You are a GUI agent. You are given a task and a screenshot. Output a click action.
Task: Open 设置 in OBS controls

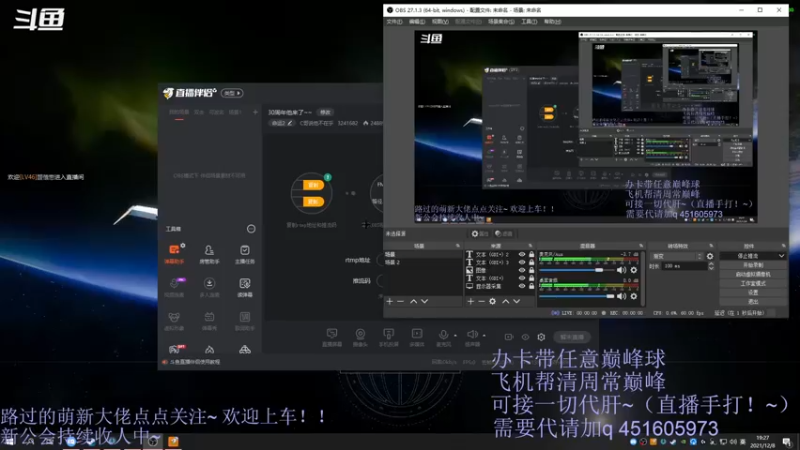point(753,293)
